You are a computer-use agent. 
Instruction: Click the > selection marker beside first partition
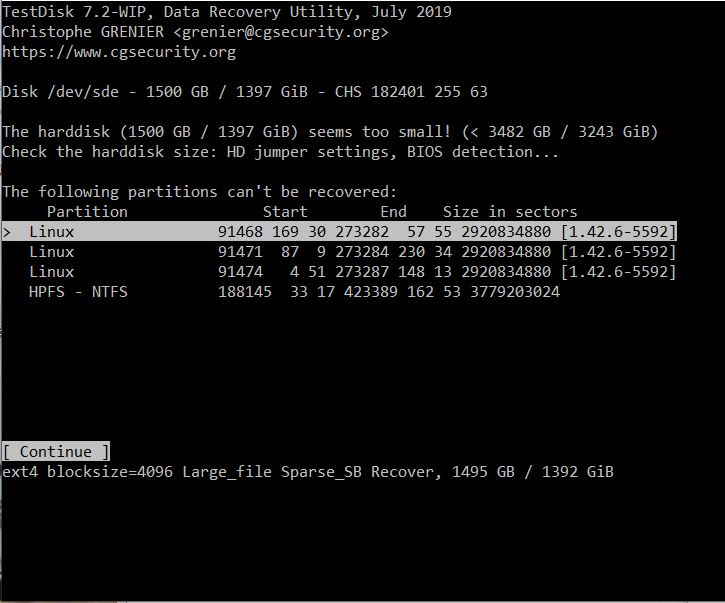coord(7,232)
